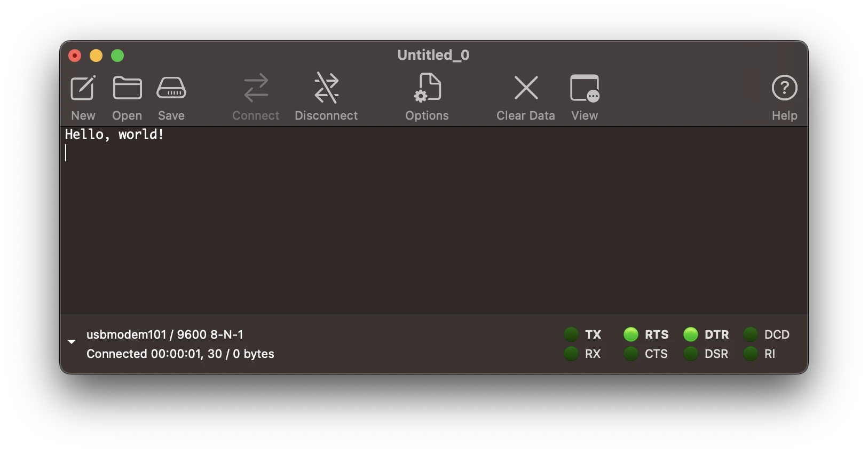This screenshot has width=868, height=453.
Task: Toggle the RTS signal indicator
Action: 631,334
